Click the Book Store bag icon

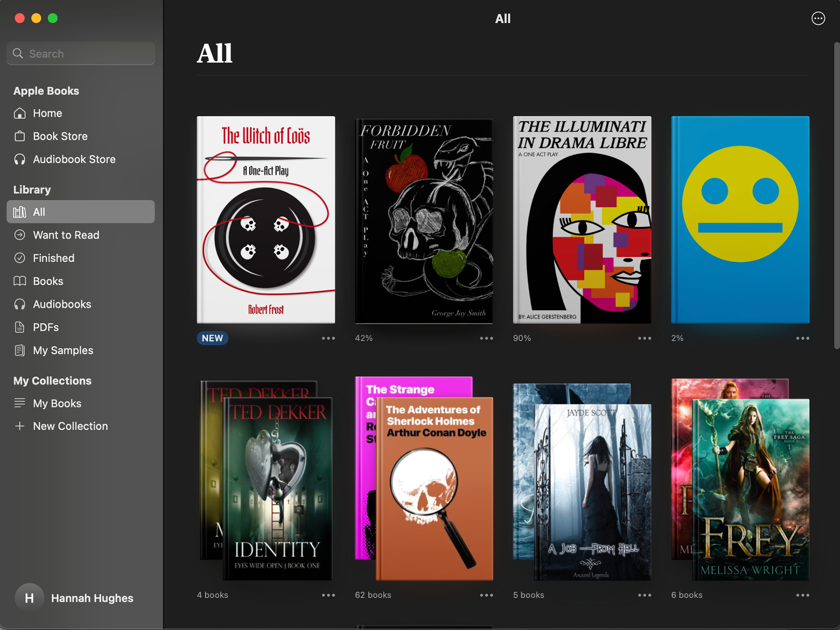pos(20,136)
